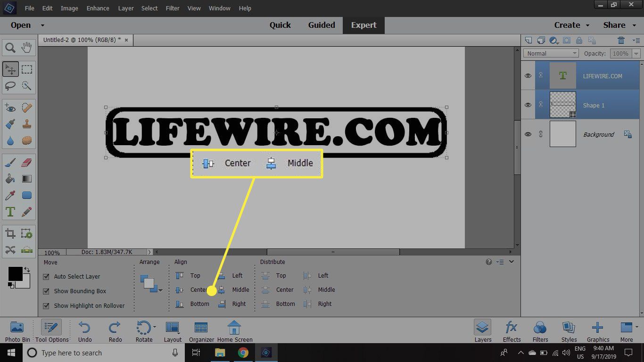Select the Quick Selection wand tool
Screen dimensions: 644x362
pyautogui.click(x=27, y=86)
